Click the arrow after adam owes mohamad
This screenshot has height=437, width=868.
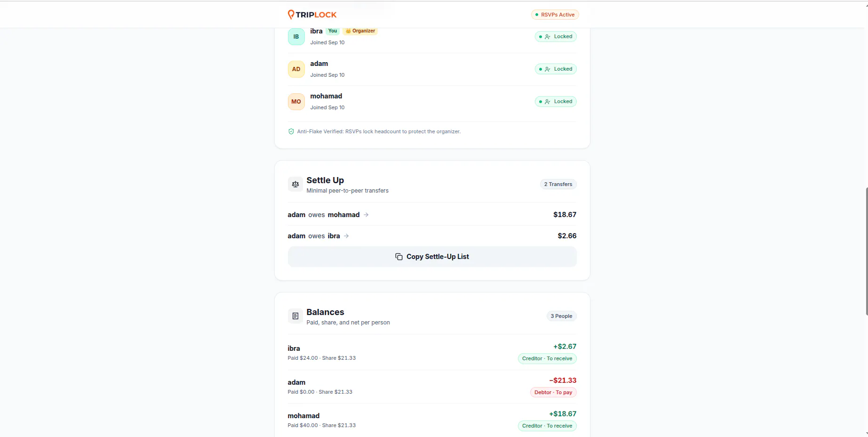click(366, 215)
